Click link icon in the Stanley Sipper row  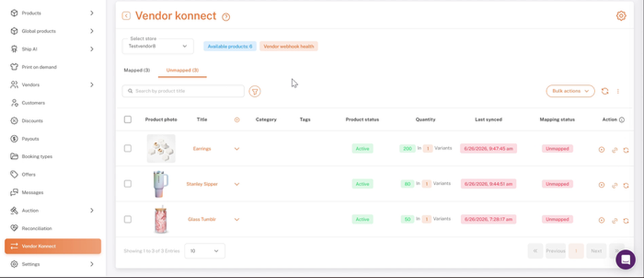click(x=614, y=186)
